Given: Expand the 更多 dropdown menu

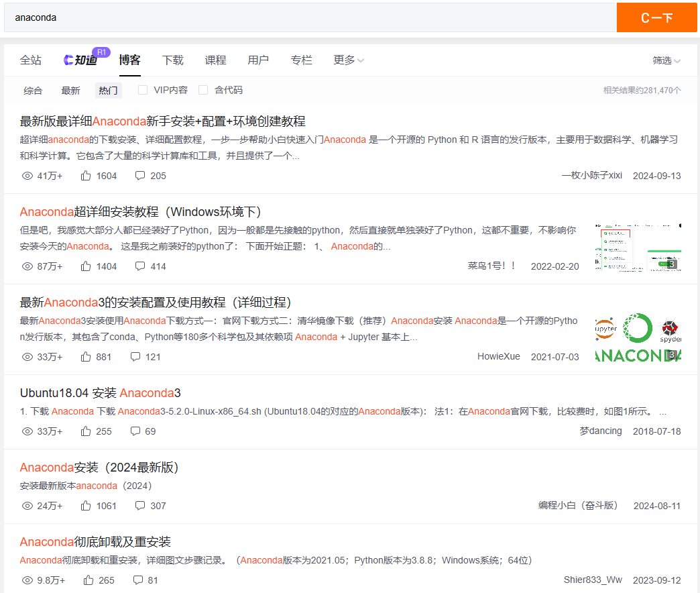Looking at the screenshot, I should (349, 60).
